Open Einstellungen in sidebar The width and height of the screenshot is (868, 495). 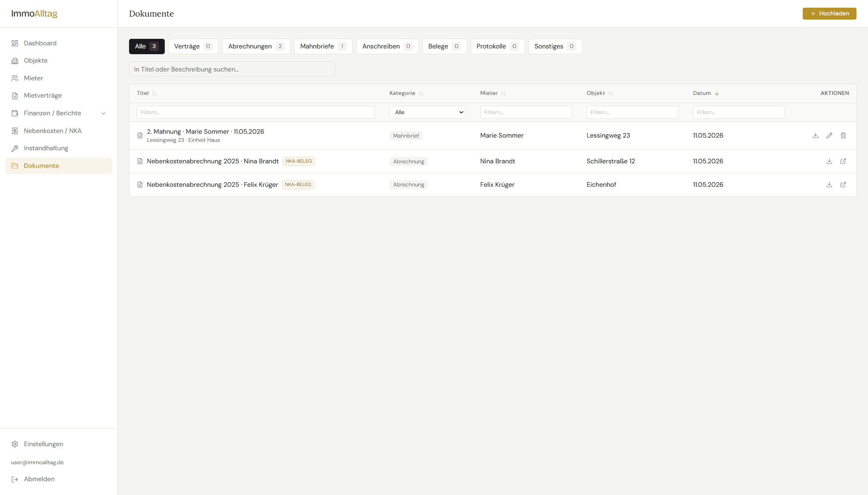point(59,444)
